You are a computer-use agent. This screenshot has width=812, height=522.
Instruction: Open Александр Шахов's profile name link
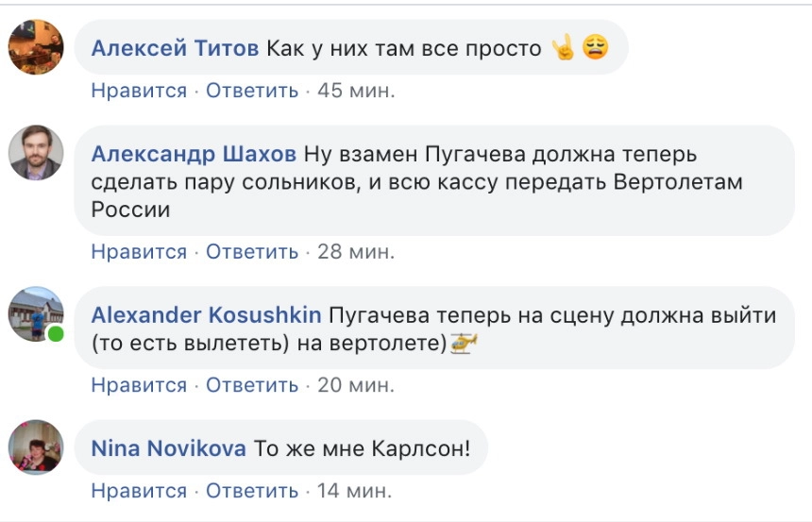[x=194, y=154]
